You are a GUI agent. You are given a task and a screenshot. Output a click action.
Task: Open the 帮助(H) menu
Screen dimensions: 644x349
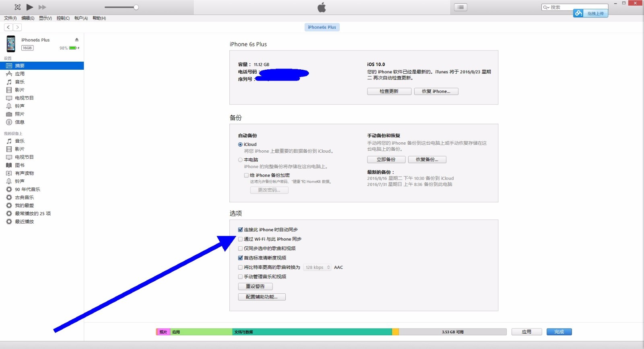coord(99,18)
